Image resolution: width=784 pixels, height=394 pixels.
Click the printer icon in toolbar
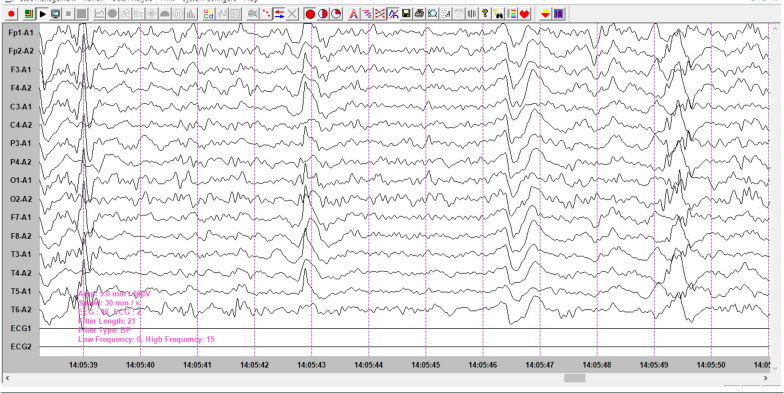coord(420,14)
